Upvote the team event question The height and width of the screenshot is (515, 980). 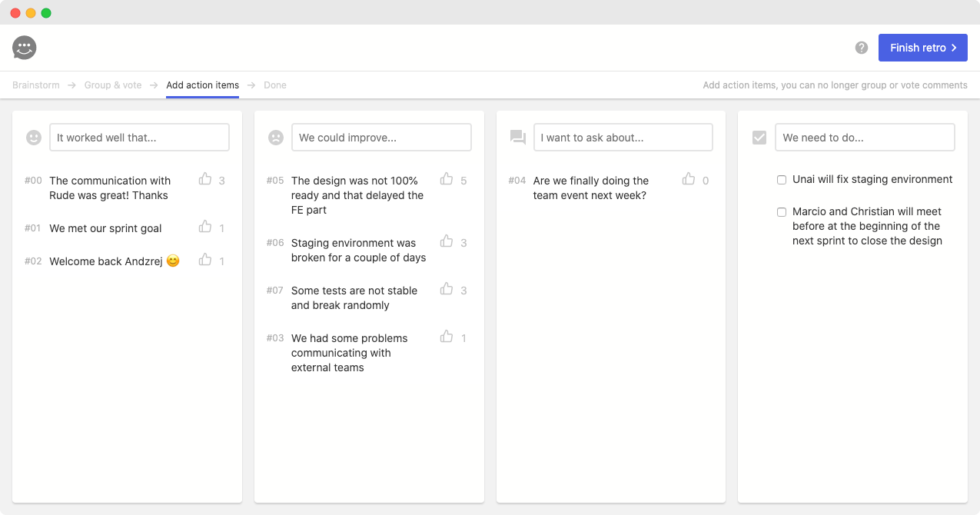[x=689, y=179]
